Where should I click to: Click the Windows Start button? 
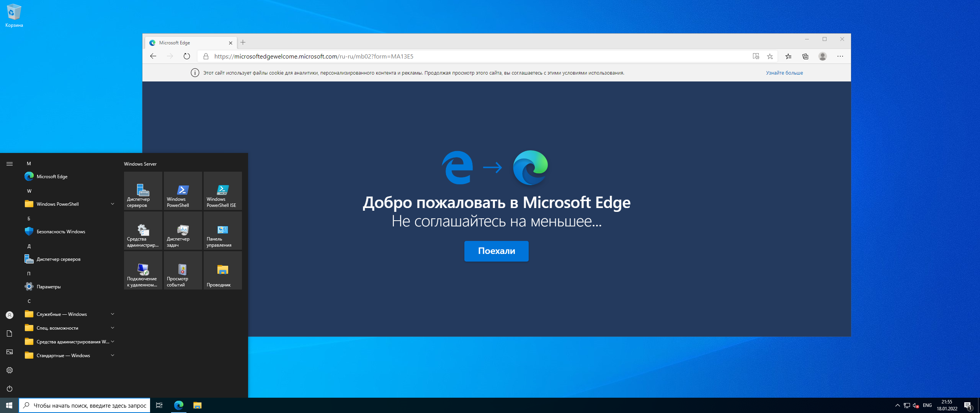click(9, 405)
